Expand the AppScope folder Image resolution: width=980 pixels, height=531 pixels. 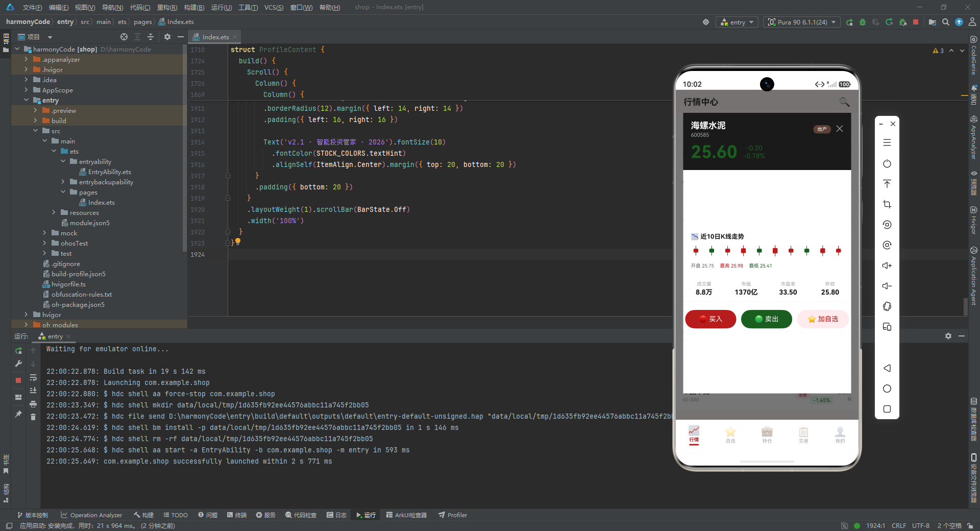click(26, 90)
